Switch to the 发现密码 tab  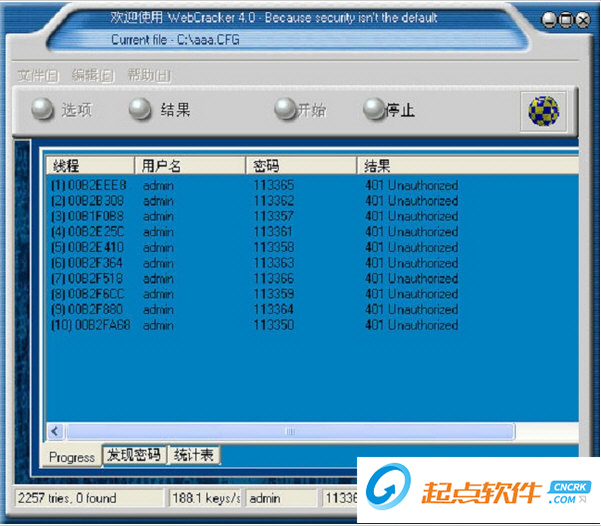tap(134, 455)
